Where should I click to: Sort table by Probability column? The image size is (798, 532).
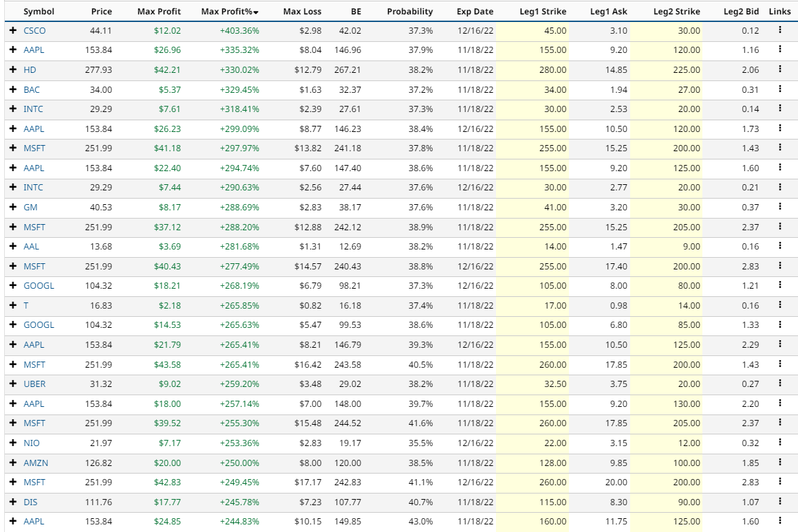tap(410, 12)
